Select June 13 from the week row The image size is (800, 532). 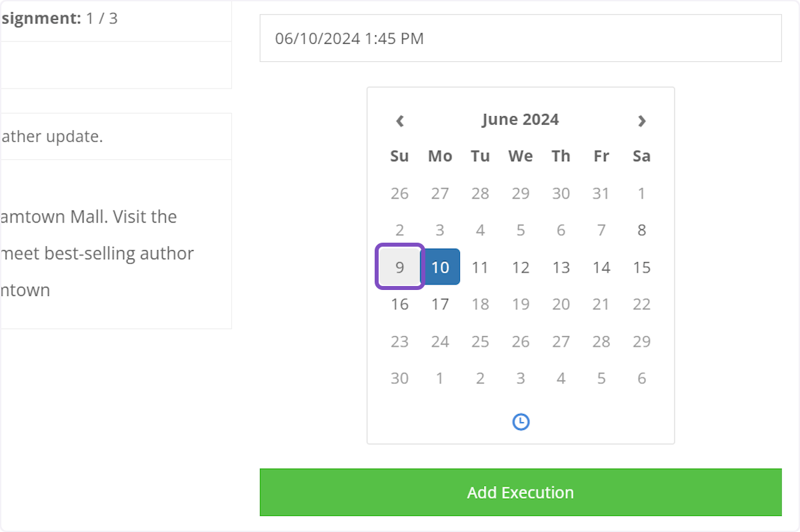tap(561, 267)
